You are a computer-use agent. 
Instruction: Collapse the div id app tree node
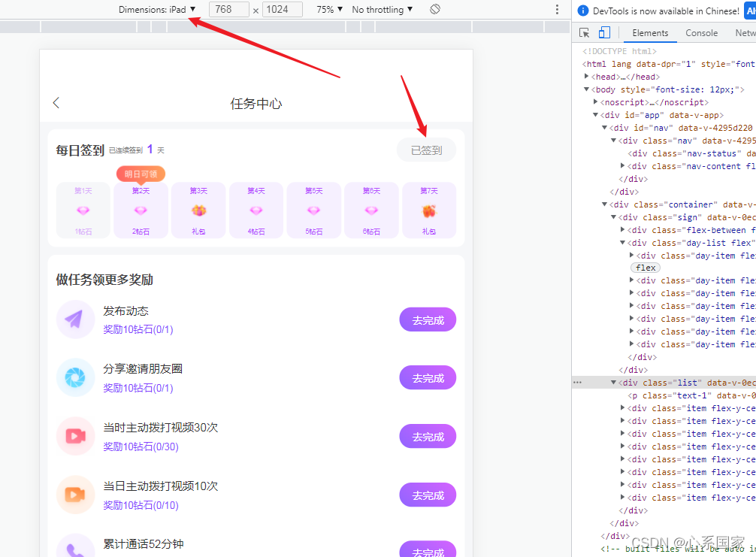click(595, 114)
